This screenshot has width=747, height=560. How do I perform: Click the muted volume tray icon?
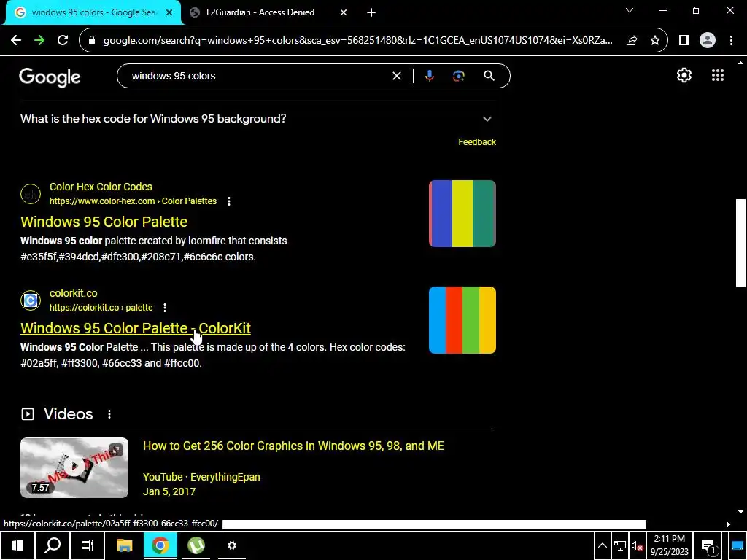[637, 547]
